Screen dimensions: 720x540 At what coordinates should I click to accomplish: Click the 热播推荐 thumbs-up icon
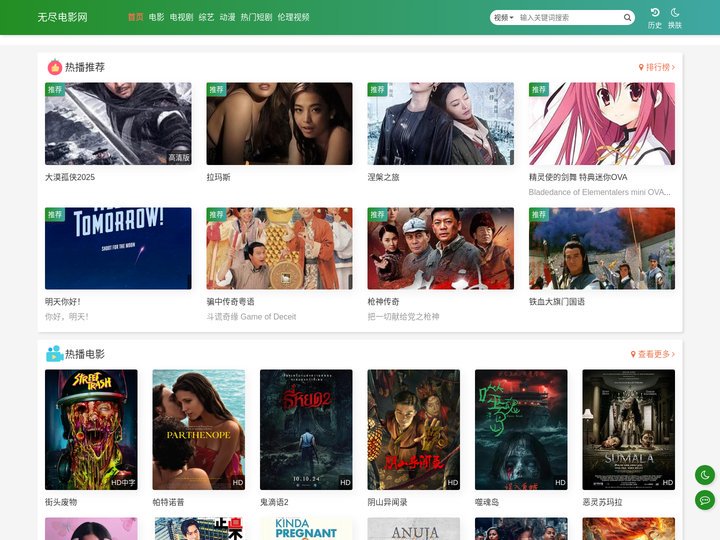point(55,68)
